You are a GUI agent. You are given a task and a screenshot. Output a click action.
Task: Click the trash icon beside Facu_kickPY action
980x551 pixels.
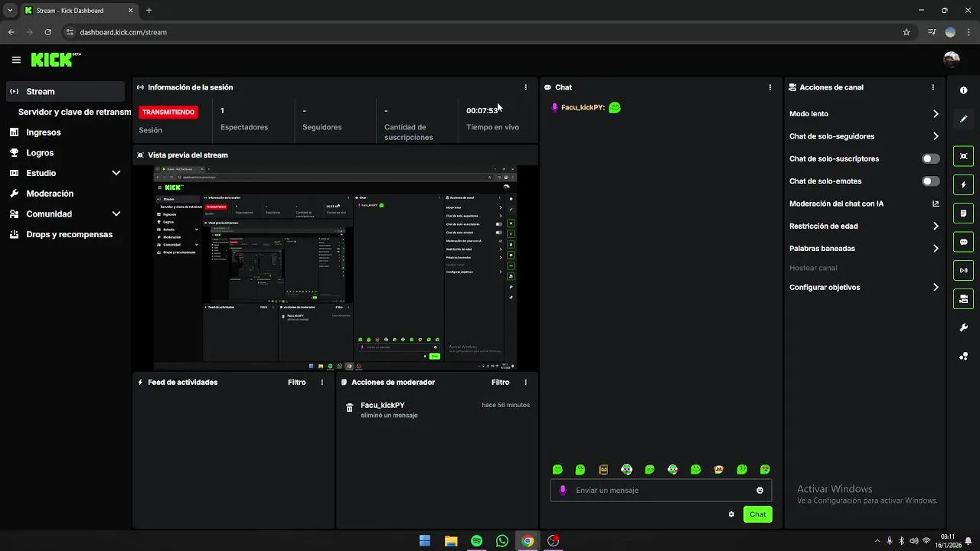click(x=349, y=408)
